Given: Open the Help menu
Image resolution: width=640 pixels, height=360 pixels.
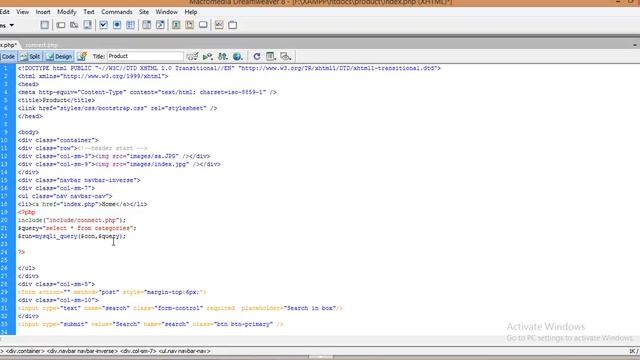Looking at the screenshot, I should pos(191,12).
